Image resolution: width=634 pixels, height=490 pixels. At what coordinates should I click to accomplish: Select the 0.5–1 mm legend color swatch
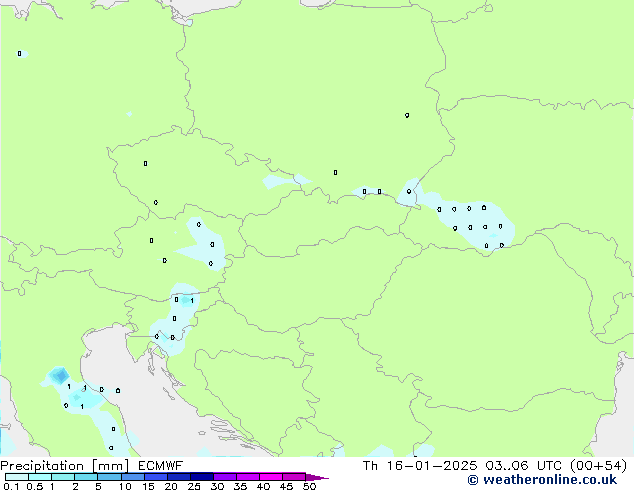tap(40, 477)
